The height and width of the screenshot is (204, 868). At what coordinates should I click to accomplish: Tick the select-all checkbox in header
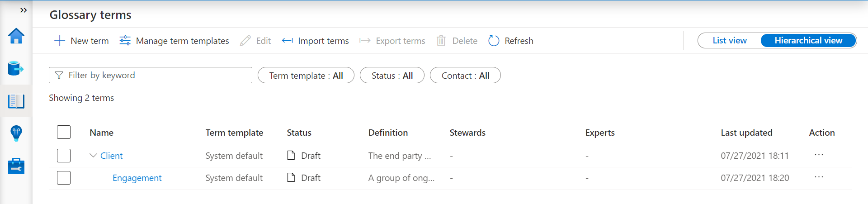64,132
